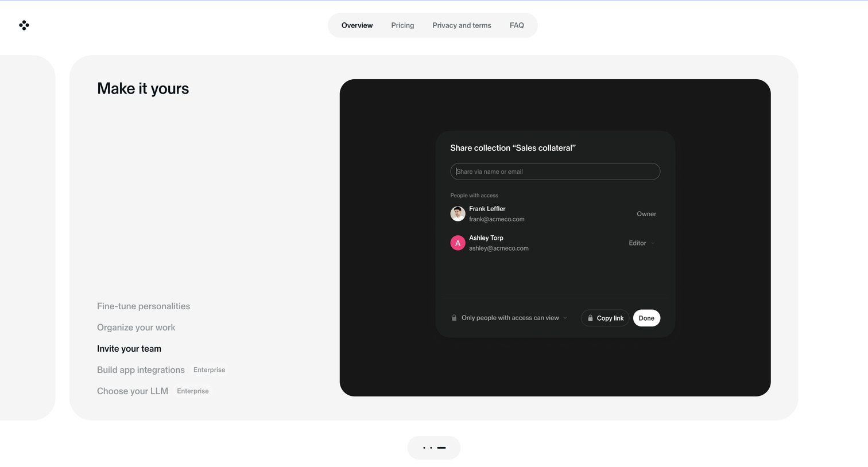Viewport: 868px width, 467px height.
Task: Open the Only people with access can view dropdown
Action: click(x=514, y=318)
